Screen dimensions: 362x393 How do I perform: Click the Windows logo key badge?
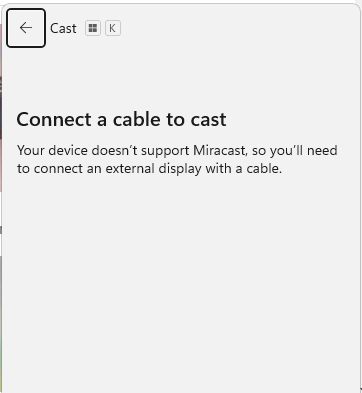click(93, 28)
